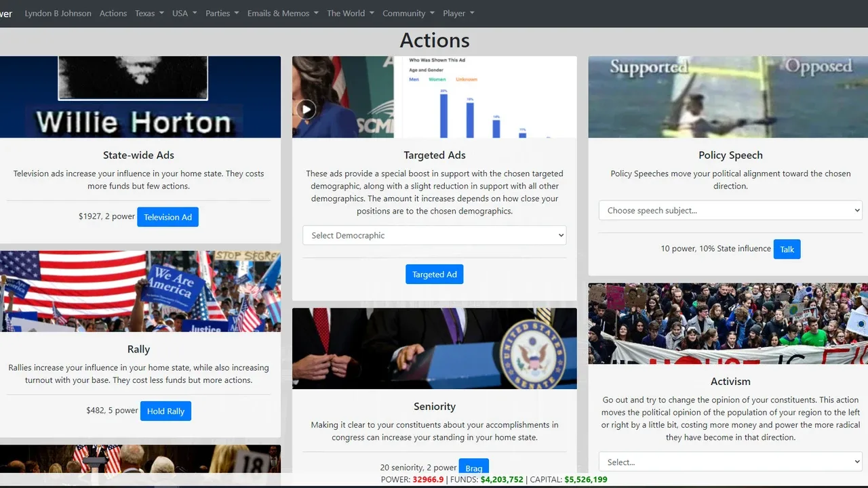Open the Texas menu in navbar
Viewport: 868px width, 488px height.
[x=149, y=13]
